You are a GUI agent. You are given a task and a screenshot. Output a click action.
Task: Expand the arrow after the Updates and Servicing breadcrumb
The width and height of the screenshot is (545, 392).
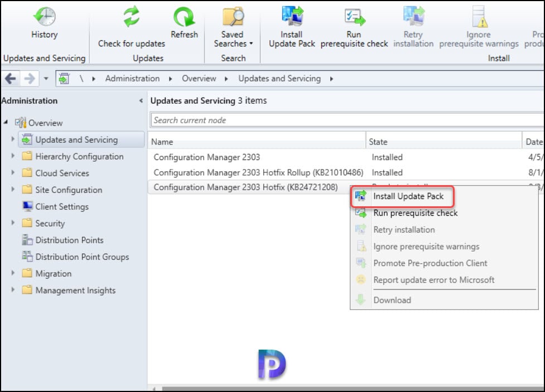(331, 79)
